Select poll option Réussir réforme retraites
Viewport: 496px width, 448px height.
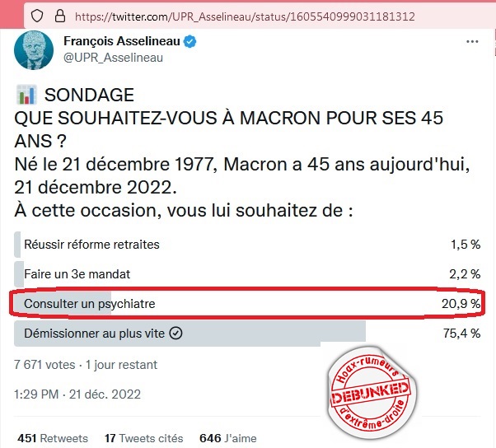91,244
